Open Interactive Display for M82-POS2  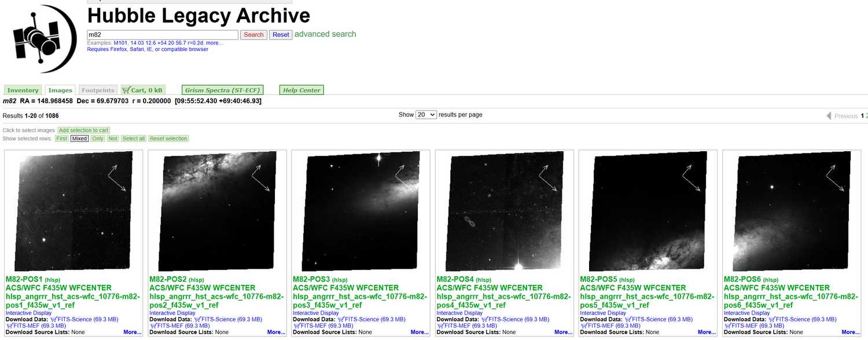coord(172,313)
